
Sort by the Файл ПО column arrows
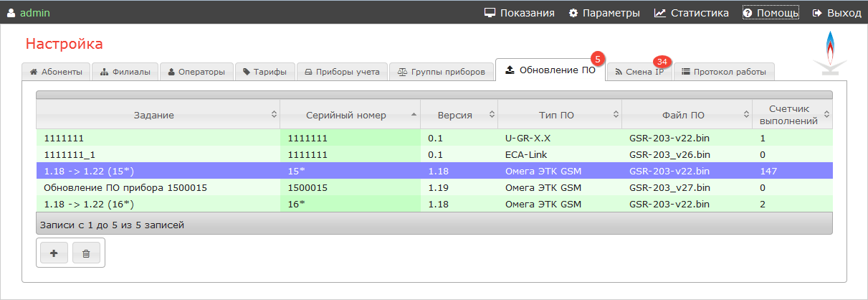[x=745, y=115]
